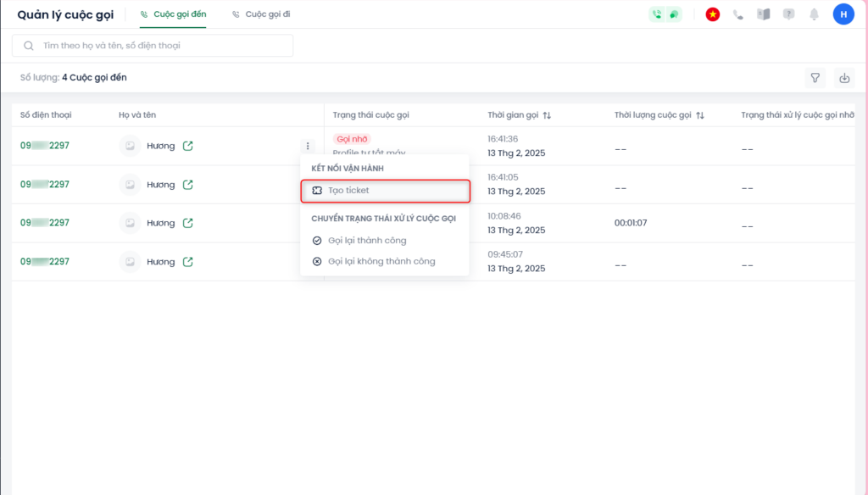Image resolution: width=868 pixels, height=495 pixels.
Task: Sort by Thời lượng cuộc gọi column
Action: point(700,115)
